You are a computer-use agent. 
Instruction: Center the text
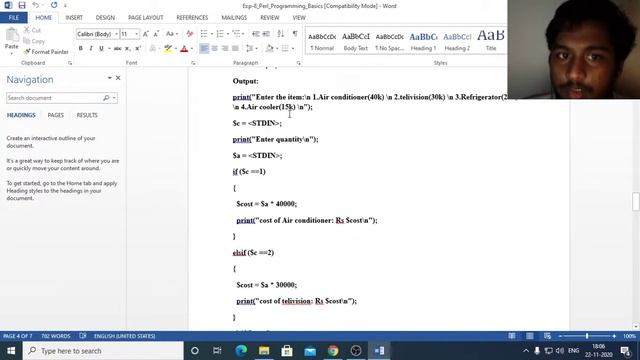(214, 49)
